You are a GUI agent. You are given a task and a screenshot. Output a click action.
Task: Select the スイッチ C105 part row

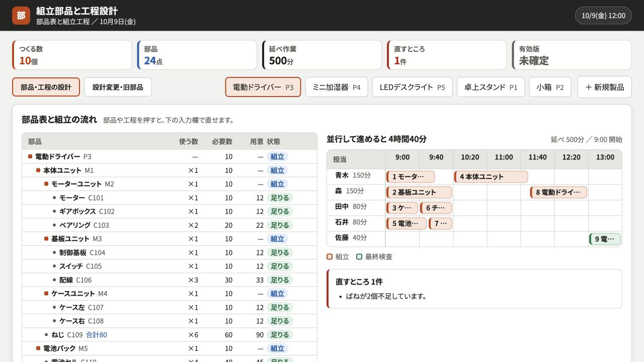tap(170, 266)
